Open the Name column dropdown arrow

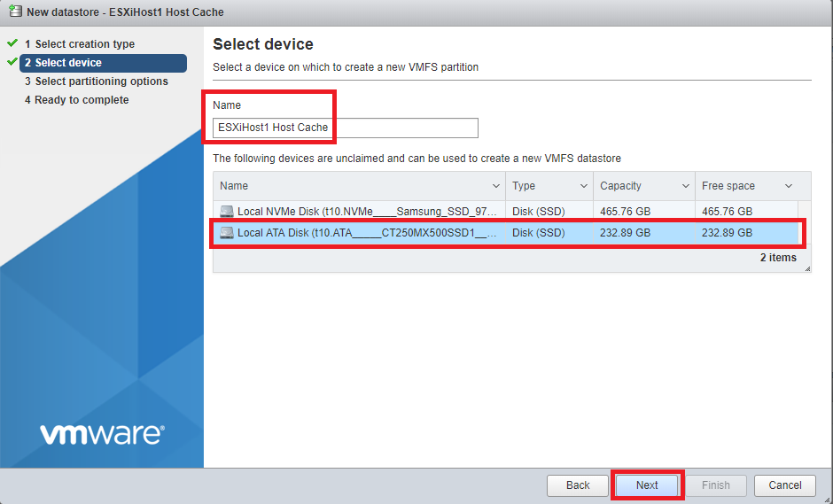(x=496, y=186)
